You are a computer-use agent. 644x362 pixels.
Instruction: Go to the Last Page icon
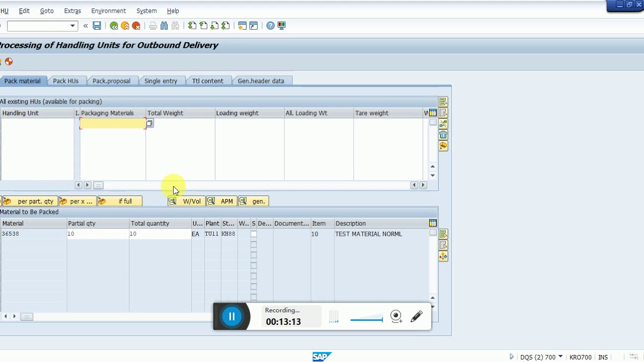pyautogui.click(x=225, y=26)
